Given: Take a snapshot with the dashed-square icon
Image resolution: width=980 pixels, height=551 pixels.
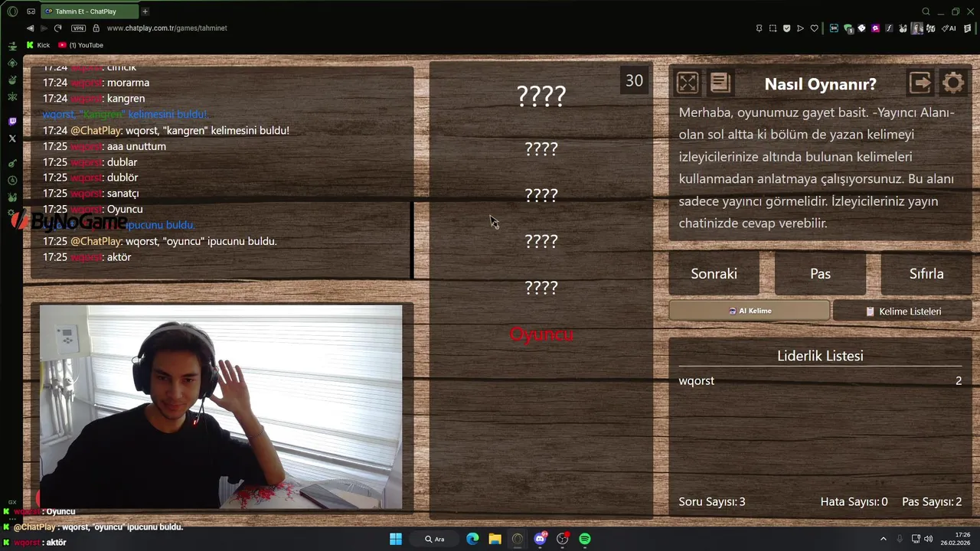Looking at the screenshot, I should pos(773,28).
